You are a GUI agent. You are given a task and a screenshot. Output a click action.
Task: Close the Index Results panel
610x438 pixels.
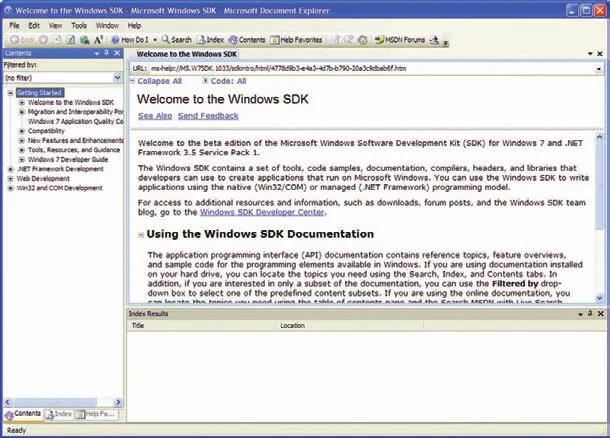[x=601, y=313]
